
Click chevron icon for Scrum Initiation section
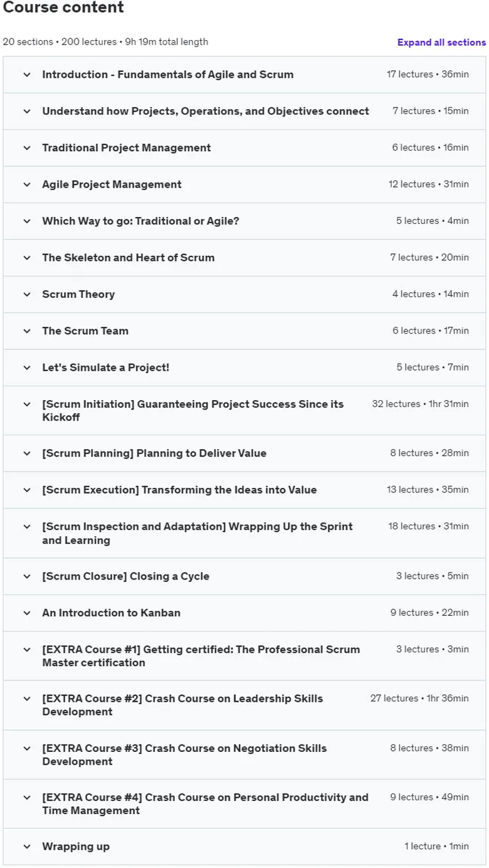27,405
